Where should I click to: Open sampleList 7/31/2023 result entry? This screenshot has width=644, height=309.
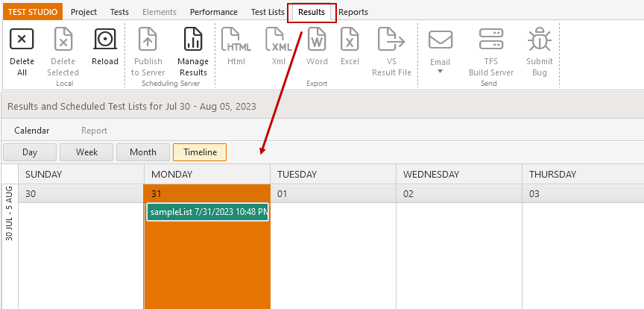(207, 212)
